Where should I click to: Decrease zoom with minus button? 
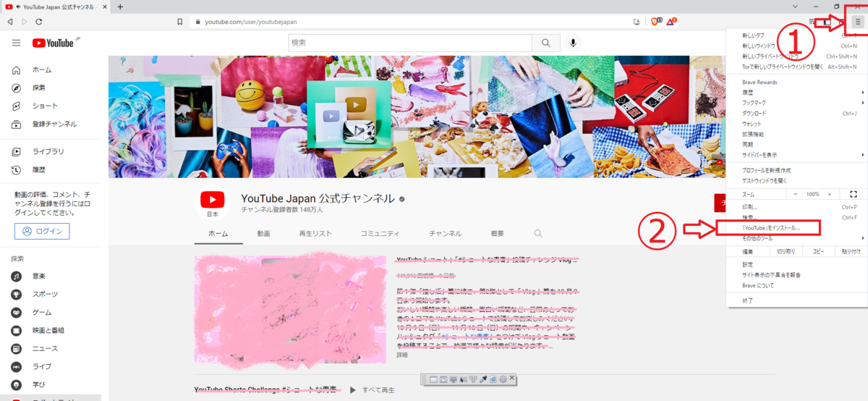click(796, 194)
